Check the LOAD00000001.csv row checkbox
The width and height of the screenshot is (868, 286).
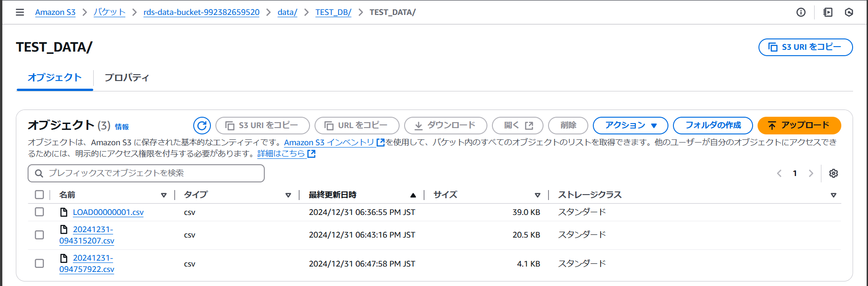tap(39, 212)
